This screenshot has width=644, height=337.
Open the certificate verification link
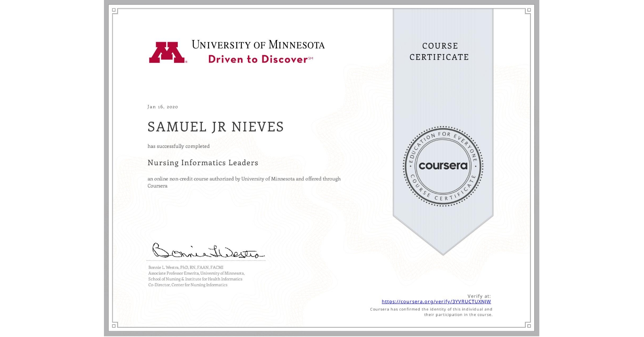point(436,301)
